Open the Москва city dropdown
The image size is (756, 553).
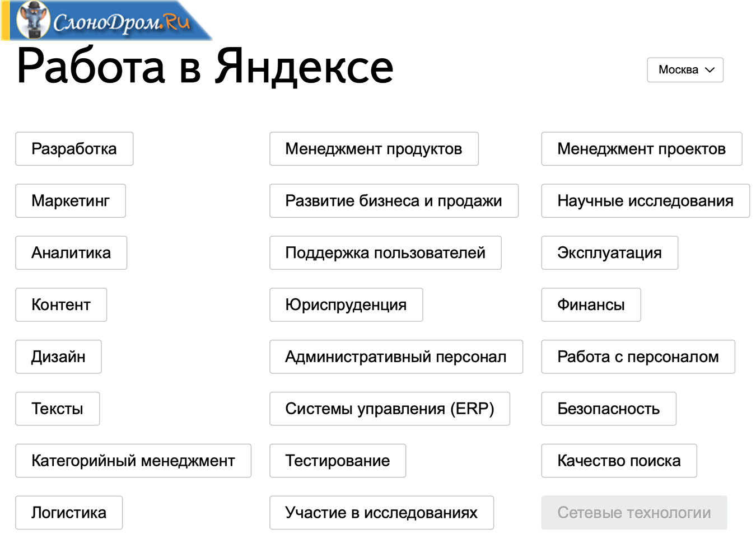[685, 70]
